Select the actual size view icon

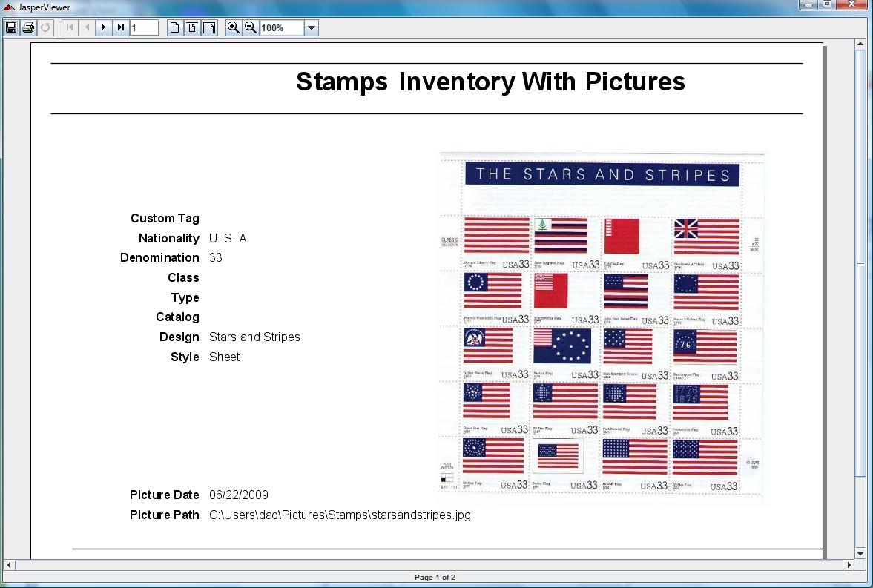(174, 27)
